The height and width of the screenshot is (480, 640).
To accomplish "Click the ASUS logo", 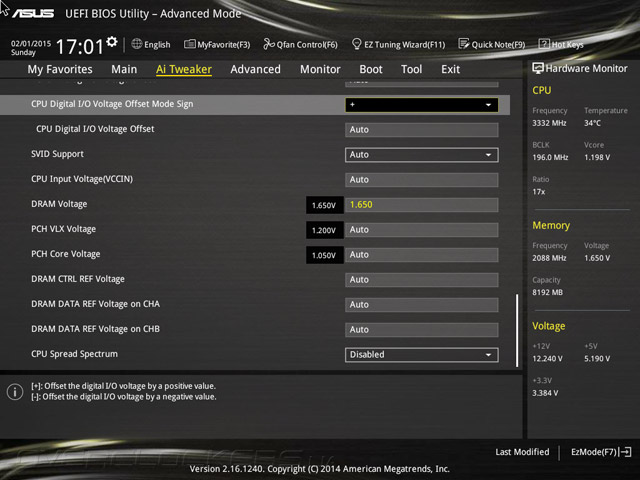I will [x=33, y=13].
